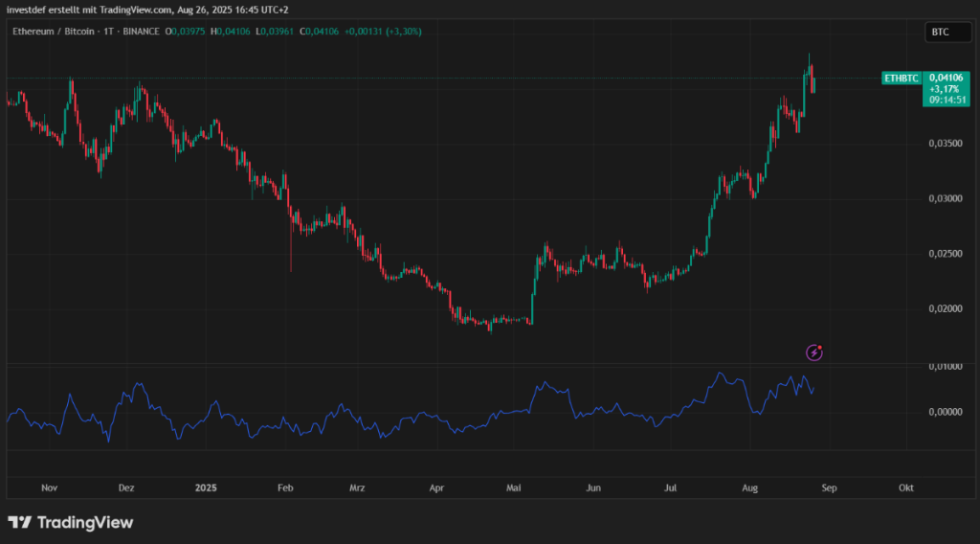The width and height of the screenshot is (980, 544).
Task: Click the Okt label on time axis
Action: coord(905,487)
